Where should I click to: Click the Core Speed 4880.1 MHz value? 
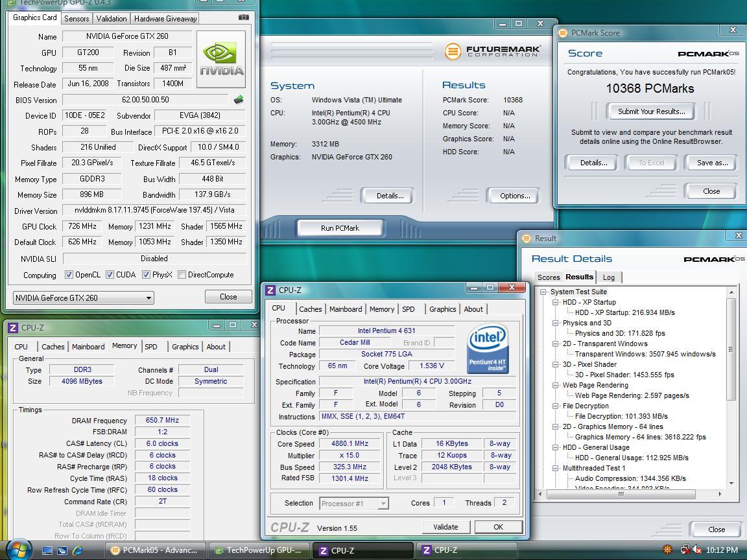point(350,444)
